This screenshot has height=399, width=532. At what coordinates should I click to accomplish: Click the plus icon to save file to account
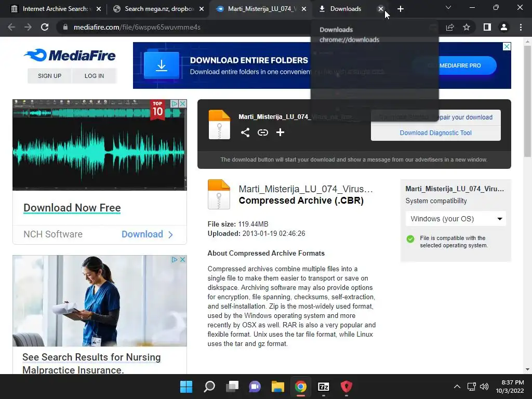[x=280, y=132]
